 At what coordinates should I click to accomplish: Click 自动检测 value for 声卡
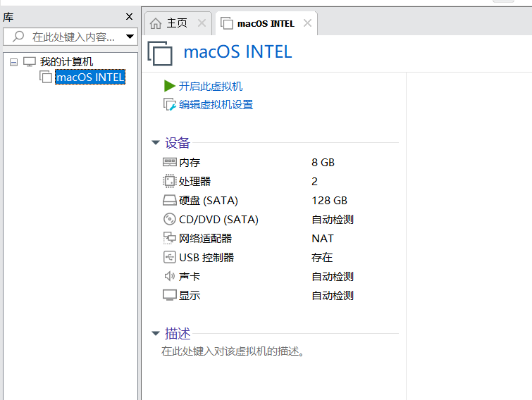click(333, 276)
